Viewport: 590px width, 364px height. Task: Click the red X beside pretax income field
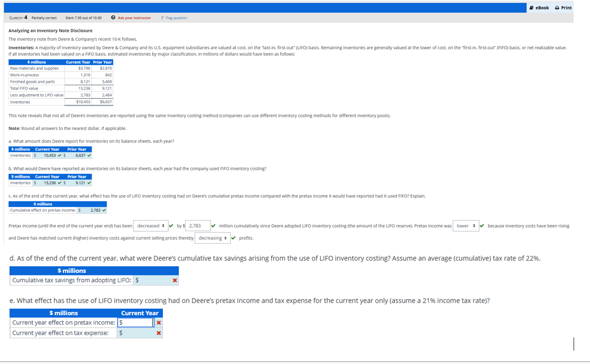tap(159, 323)
